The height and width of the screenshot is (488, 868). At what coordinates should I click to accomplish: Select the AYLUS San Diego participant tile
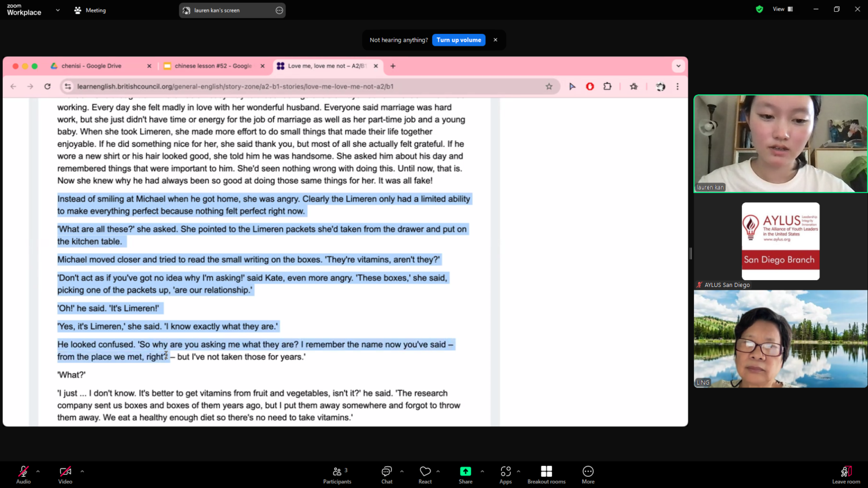[780, 242]
